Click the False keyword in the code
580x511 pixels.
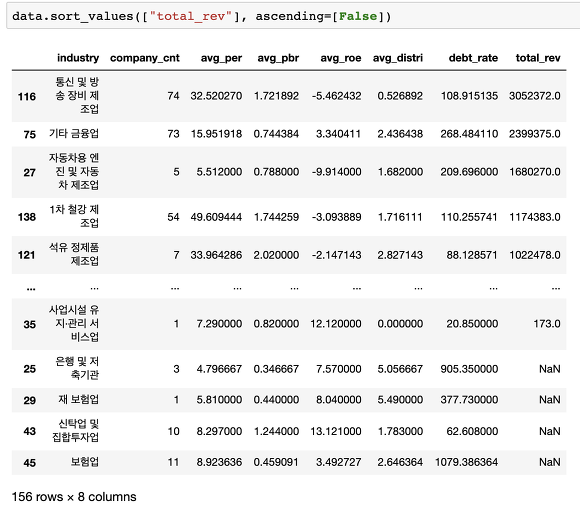[358, 16]
